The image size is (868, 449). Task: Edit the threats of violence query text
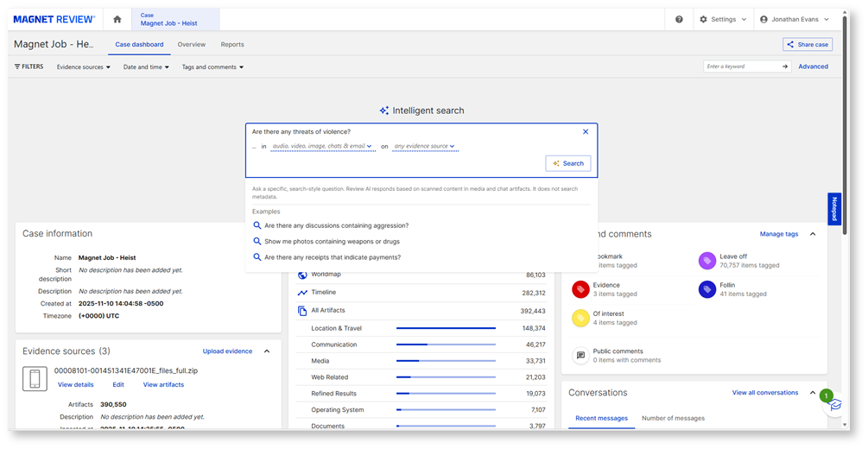[x=301, y=132]
